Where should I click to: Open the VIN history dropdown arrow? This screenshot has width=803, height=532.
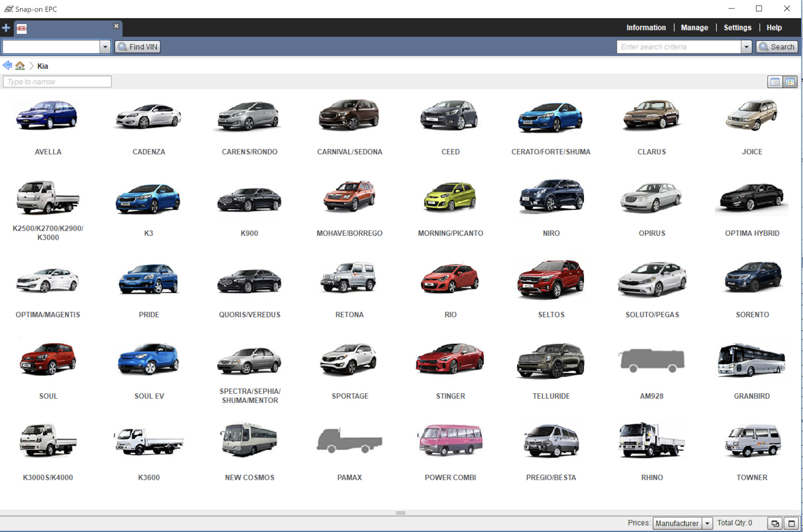point(105,47)
